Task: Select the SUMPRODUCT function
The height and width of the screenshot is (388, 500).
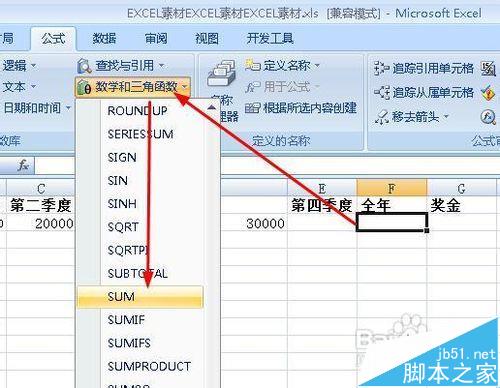Action: pos(140,366)
